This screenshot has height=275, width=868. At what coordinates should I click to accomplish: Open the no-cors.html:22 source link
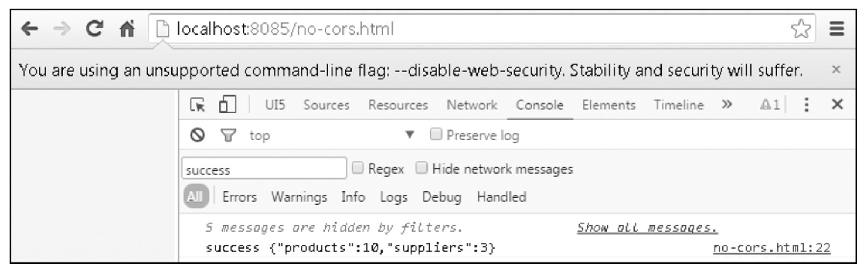tap(771, 247)
